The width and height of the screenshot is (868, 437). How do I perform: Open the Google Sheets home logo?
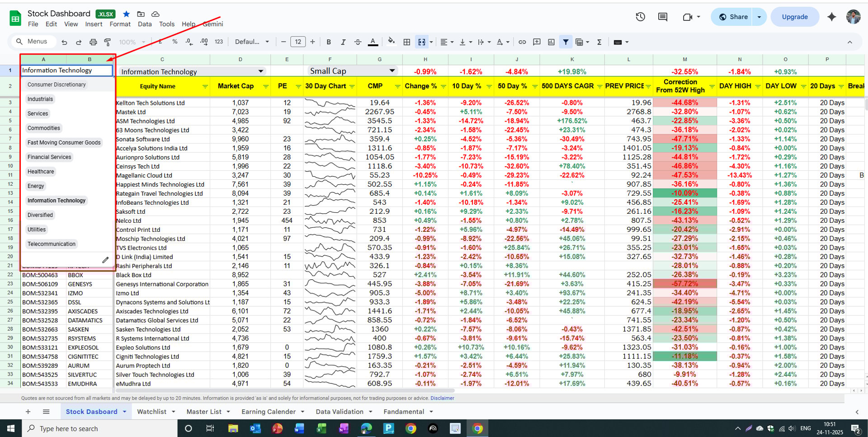(15, 19)
